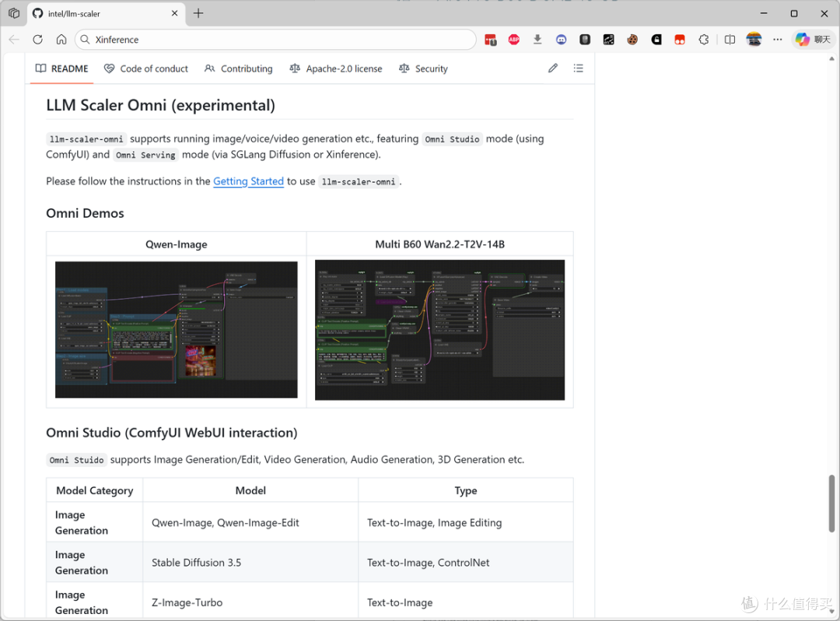The height and width of the screenshot is (621, 840).
Task: Open the Discord-style purple extension icon
Action: (561, 40)
